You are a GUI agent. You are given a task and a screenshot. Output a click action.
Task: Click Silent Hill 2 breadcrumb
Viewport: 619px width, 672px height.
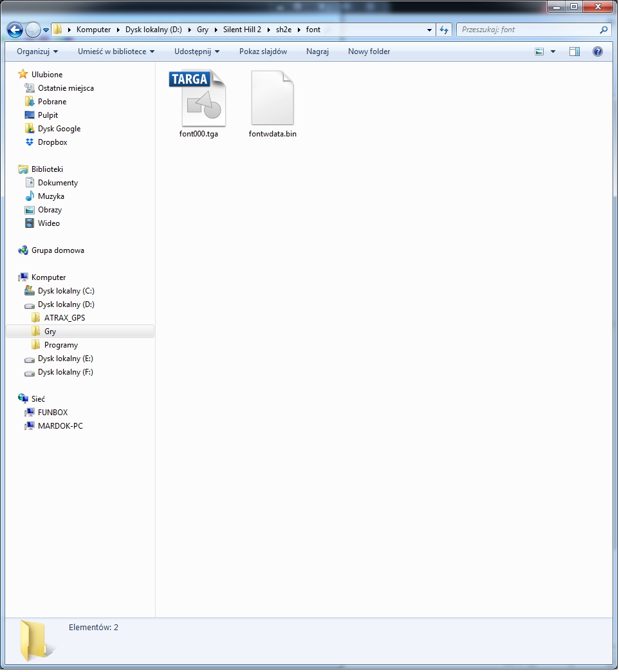tap(242, 30)
